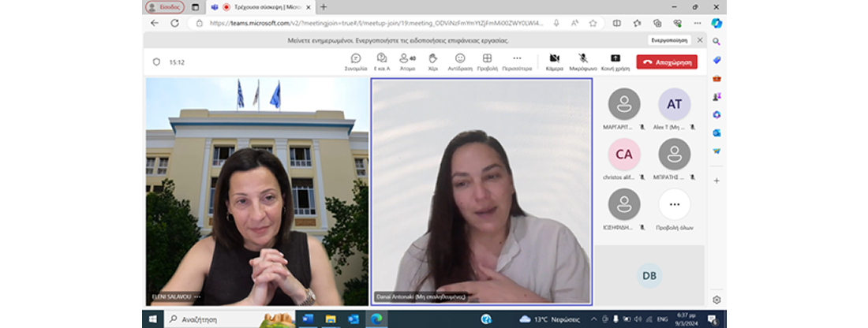Show hidden system tray icons
Screen dimensions: 868x328
click(593, 319)
